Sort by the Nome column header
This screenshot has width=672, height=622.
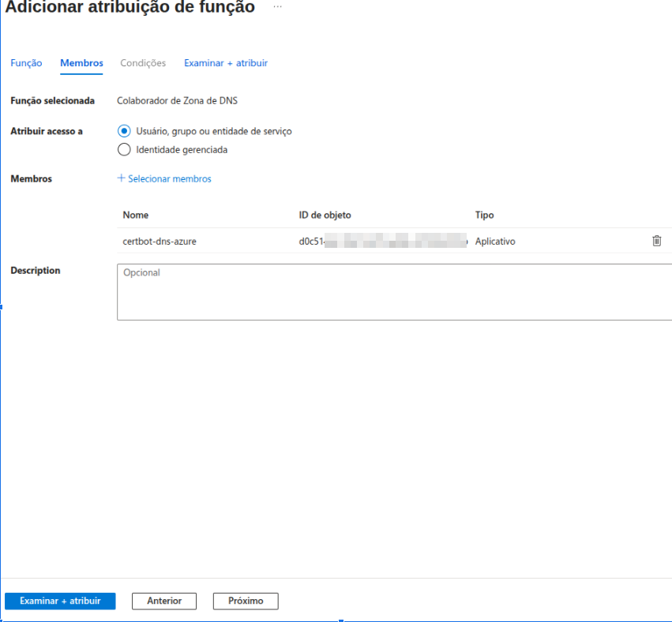(x=136, y=215)
